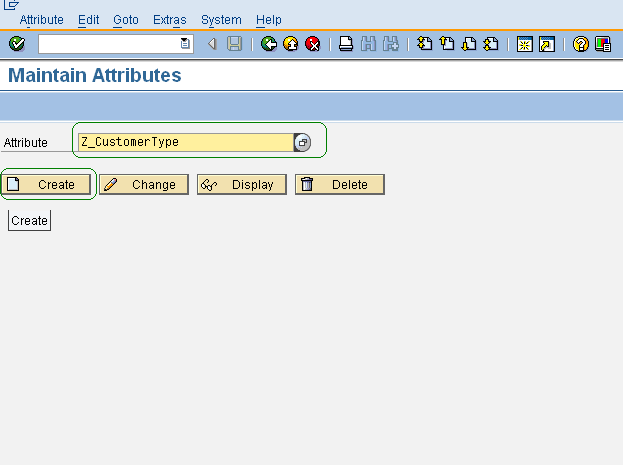
Task: Click the Delete button
Action: [340, 184]
